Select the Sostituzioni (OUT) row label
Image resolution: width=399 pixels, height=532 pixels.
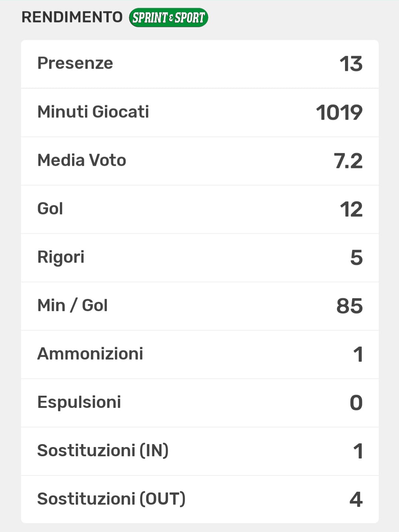click(x=111, y=499)
